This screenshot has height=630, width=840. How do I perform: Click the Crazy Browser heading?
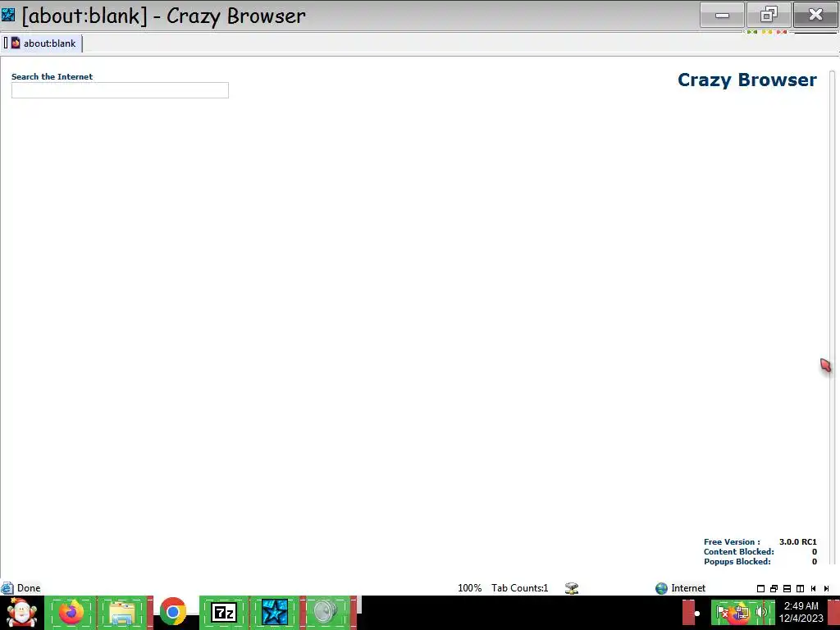tap(747, 80)
